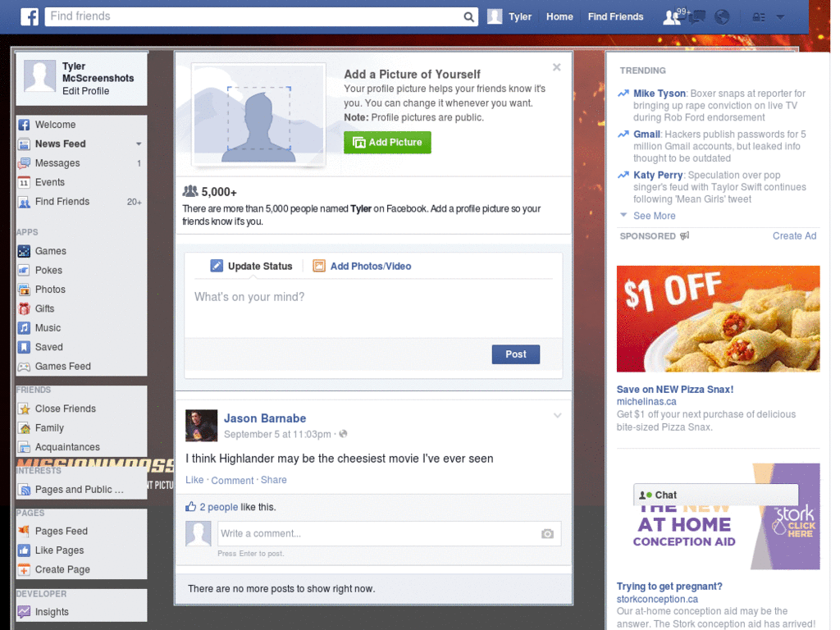Click the Find Friends sidebar icon
Image resolution: width=840 pixels, height=630 pixels.
pos(24,202)
